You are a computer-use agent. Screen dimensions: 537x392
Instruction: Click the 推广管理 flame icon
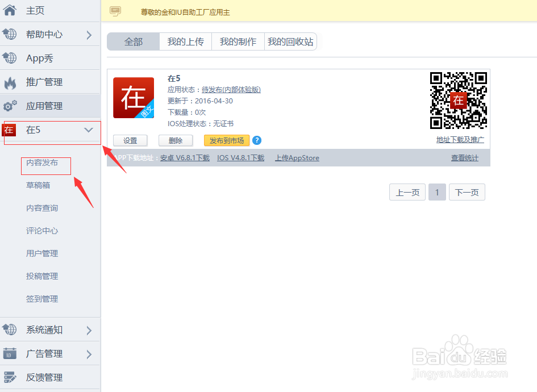point(10,82)
